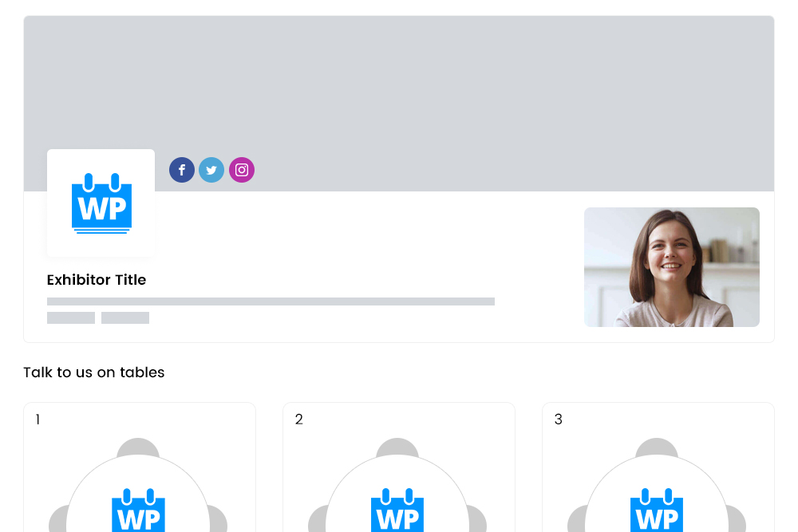
Task: Open the Instagram social icon
Action: tap(242, 170)
